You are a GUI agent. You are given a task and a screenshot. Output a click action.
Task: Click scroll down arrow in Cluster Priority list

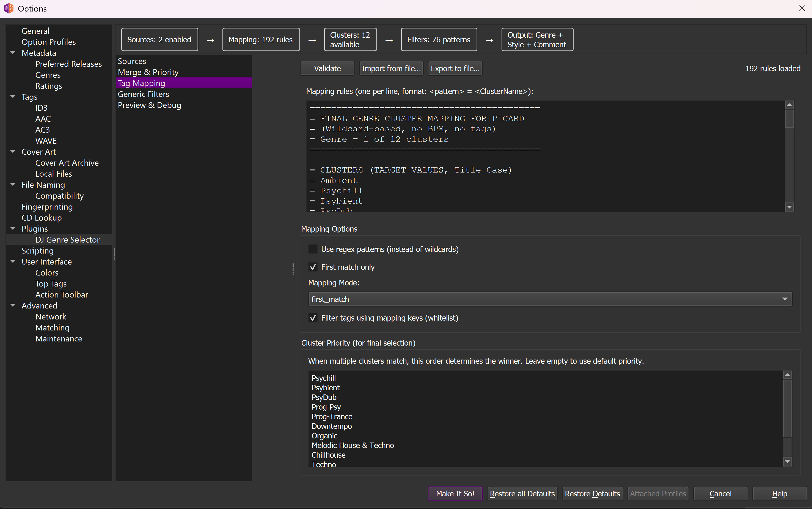(787, 461)
